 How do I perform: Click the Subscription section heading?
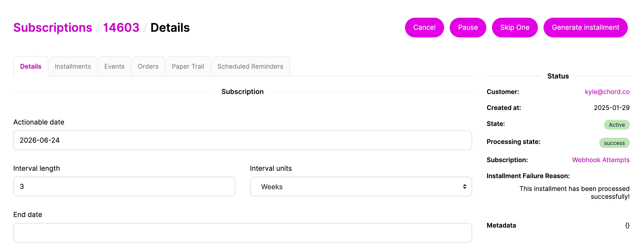242,92
